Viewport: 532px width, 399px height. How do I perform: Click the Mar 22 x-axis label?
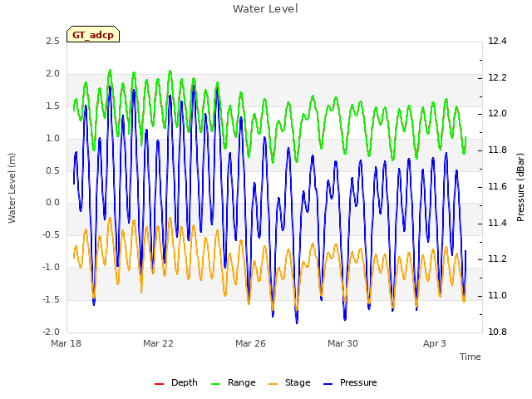pos(158,343)
